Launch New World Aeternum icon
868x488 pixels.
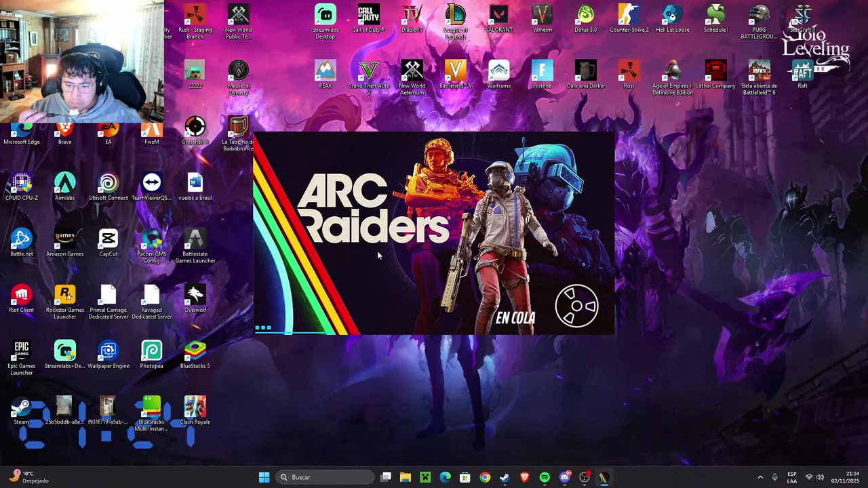tap(412, 77)
